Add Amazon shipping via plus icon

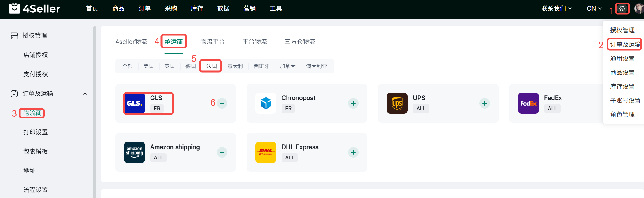pos(222,152)
